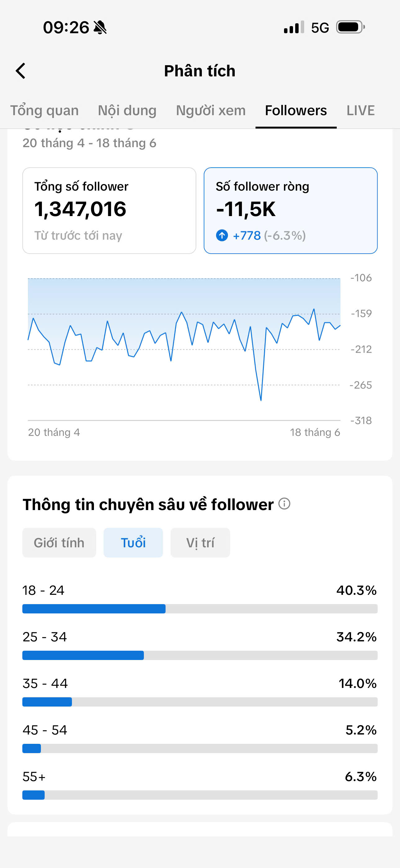This screenshot has height=868, width=400.
Task: Tap the cellular signal bars icon
Action: point(294,27)
